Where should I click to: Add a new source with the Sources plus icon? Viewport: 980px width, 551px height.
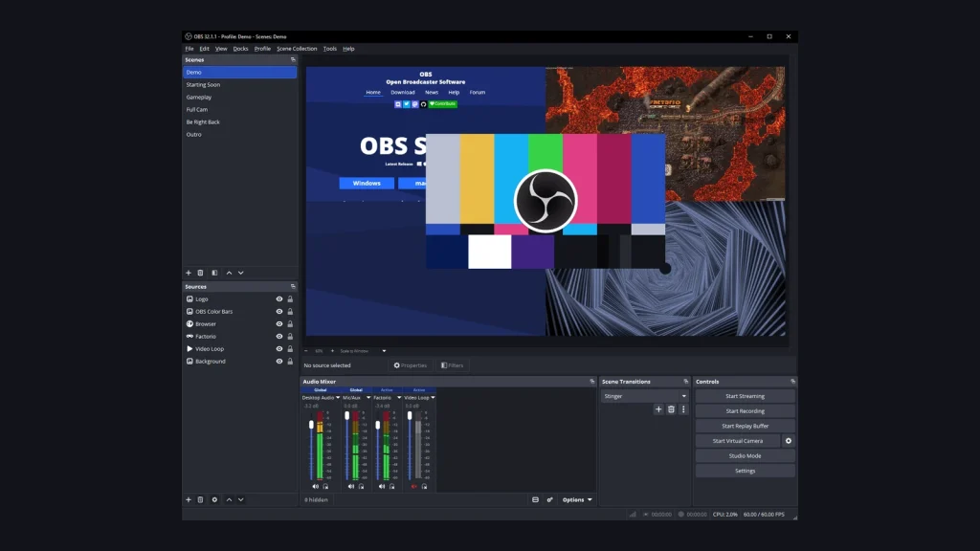pyautogui.click(x=189, y=499)
